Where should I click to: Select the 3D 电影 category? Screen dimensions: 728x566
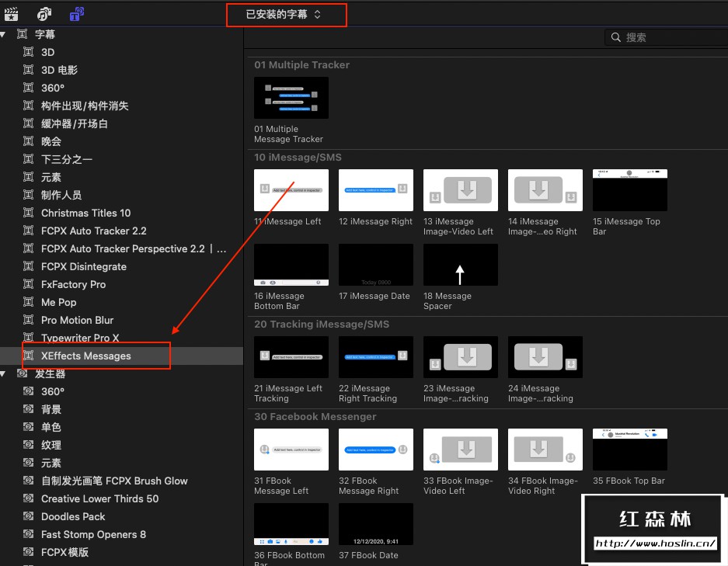[x=59, y=70]
